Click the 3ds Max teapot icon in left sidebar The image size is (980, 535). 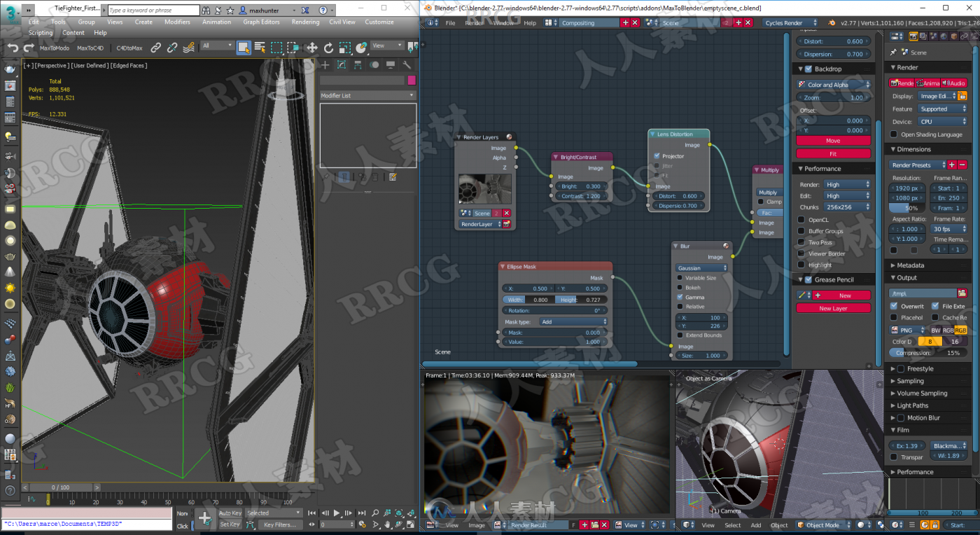(10, 69)
